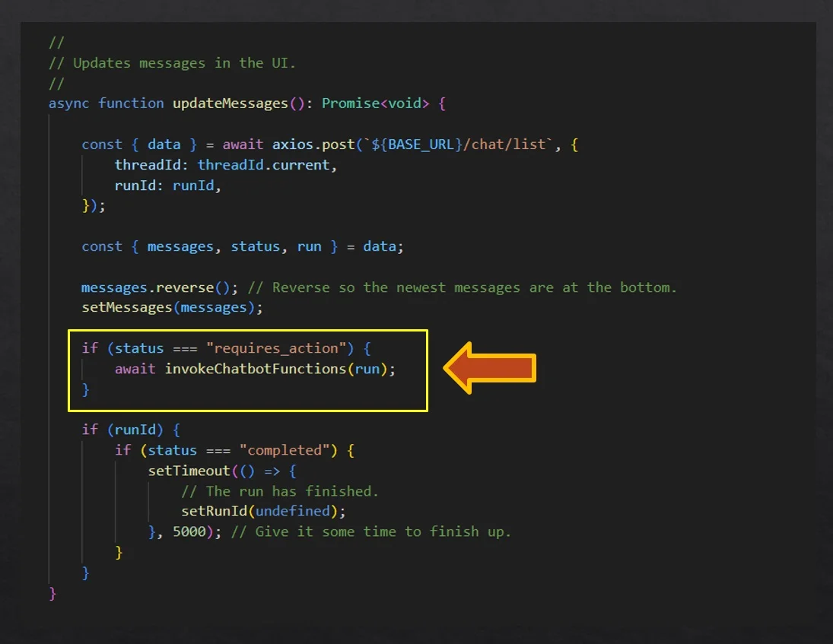
Task: Click the setMessages function call
Action: 172,308
